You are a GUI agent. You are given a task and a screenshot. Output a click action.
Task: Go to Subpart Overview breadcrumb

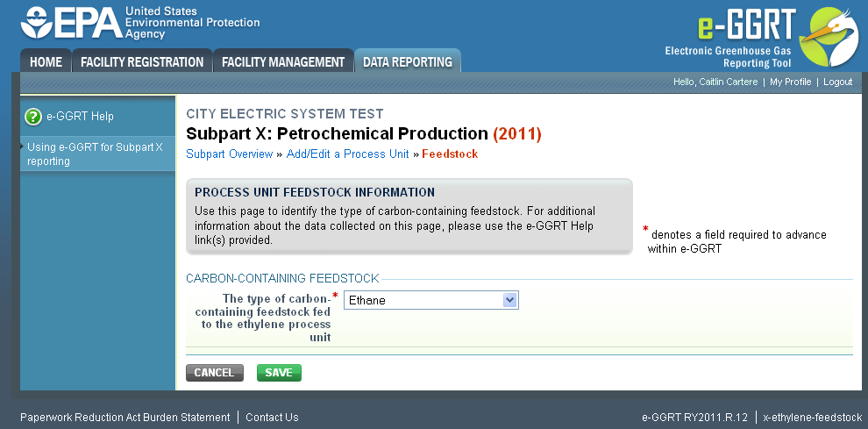click(x=229, y=154)
